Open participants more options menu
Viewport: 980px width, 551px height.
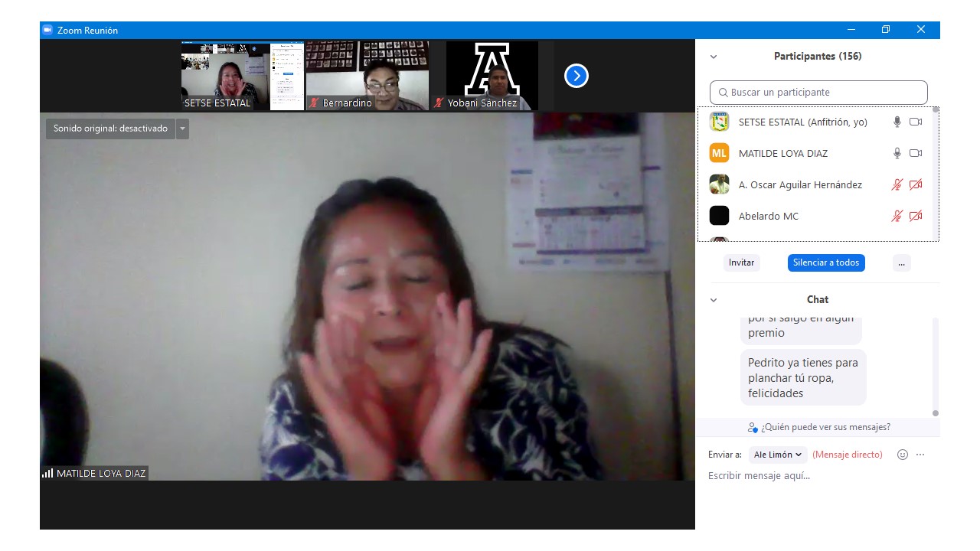pyautogui.click(x=901, y=262)
